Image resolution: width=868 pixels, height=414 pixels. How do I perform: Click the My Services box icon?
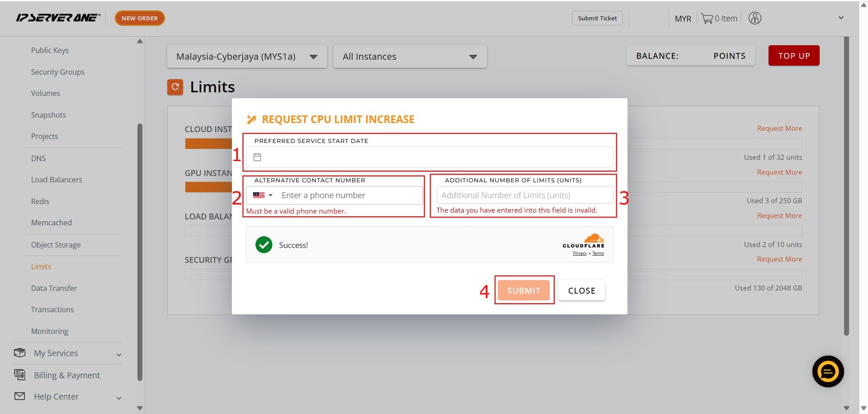point(19,353)
